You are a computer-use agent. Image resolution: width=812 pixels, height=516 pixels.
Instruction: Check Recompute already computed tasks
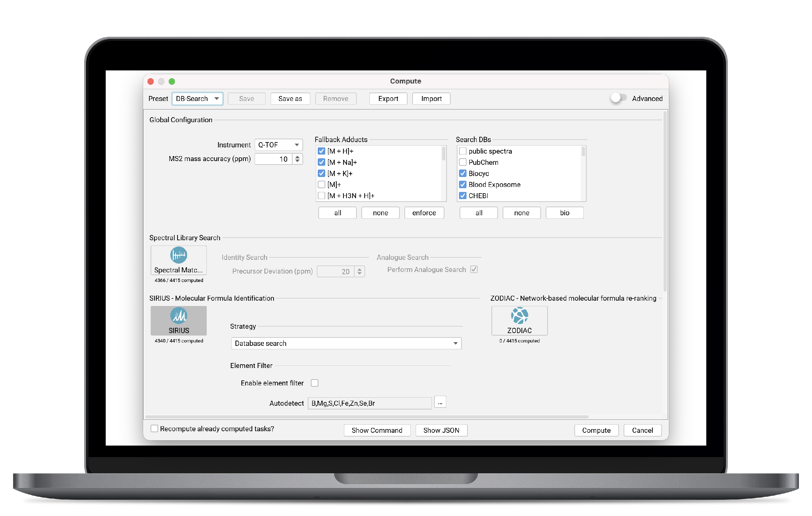coord(154,428)
